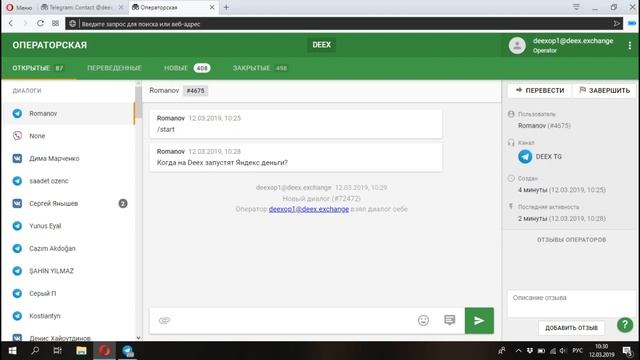The width and height of the screenshot is (640, 360).
Task: Click ЗАВЕРШИТЬ button
Action: tap(604, 90)
